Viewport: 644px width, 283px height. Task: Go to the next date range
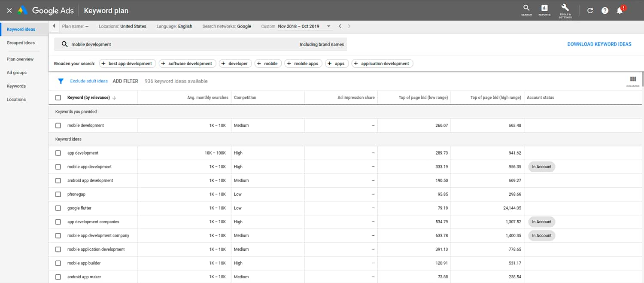coord(349,26)
